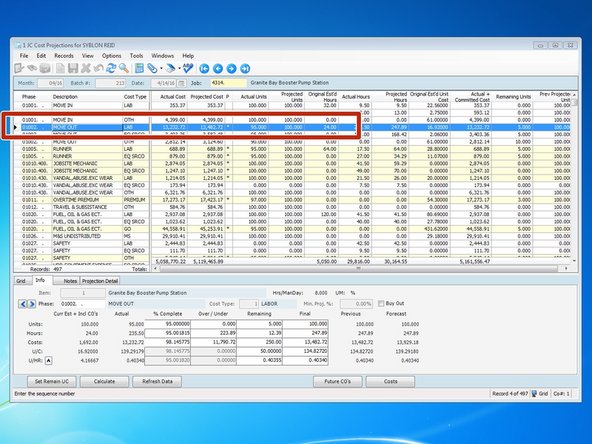Open the Records menu
The height and width of the screenshot is (444, 592).
click(64, 56)
